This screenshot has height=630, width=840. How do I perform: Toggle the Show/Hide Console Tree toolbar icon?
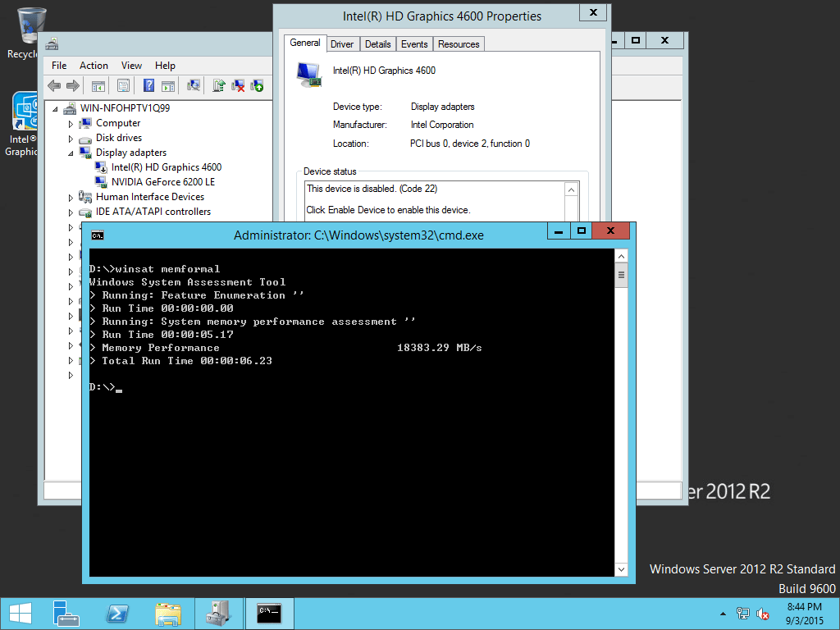pos(98,85)
